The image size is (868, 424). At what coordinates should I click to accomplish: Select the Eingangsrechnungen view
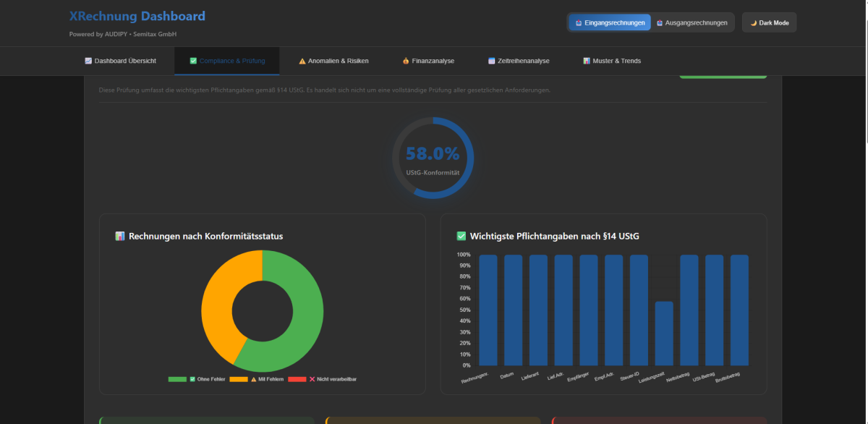tap(610, 22)
